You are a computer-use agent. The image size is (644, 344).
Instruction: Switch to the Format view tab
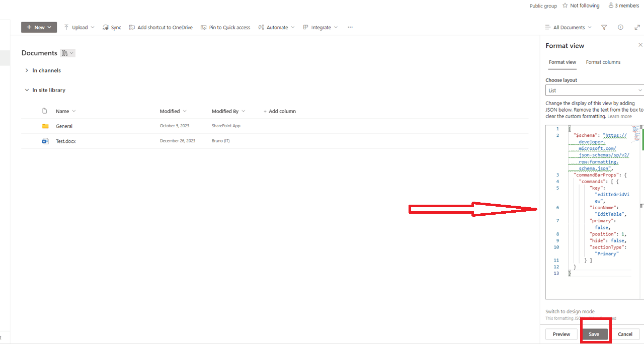[x=562, y=62]
